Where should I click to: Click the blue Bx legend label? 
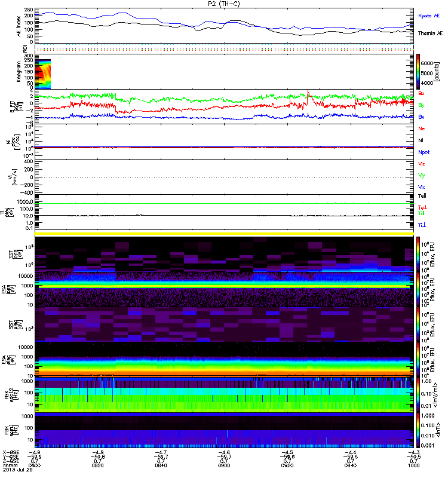click(421, 117)
